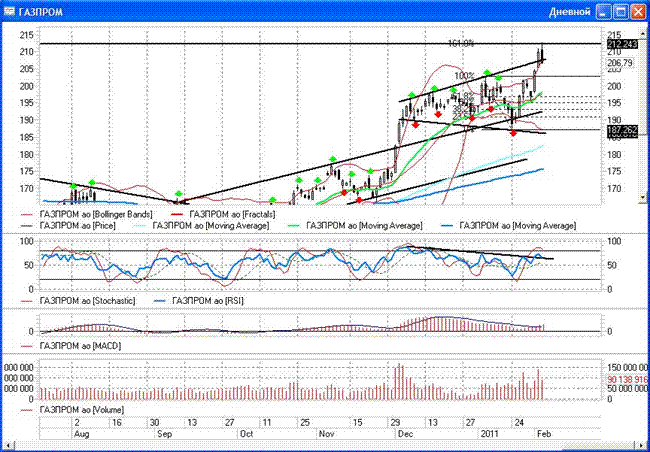The width and height of the screenshot is (650, 452).
Task: Click the price scrollbar up arrow
Action: tap(642, 32)
